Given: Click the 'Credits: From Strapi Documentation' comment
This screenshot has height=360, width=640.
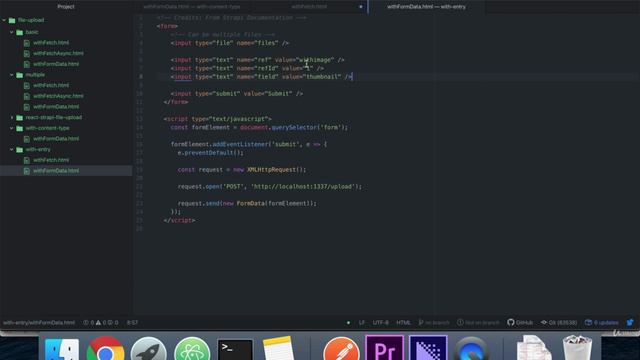Looking at the screenshot, I should point(231,18).
